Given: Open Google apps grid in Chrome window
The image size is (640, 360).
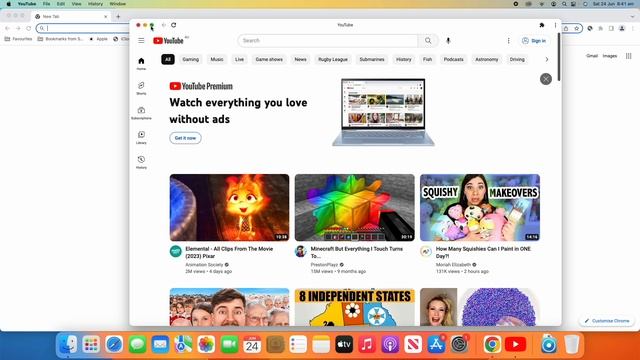Looking at the screenshot, I should coord(629,56).
